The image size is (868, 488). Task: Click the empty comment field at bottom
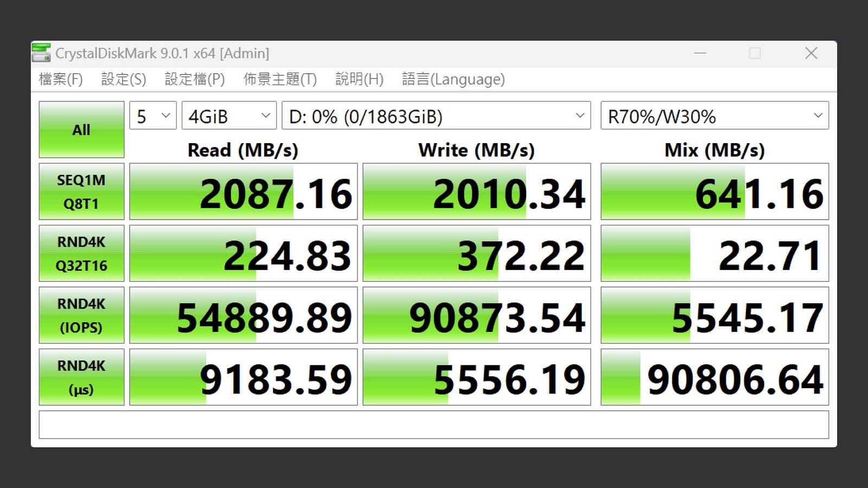434,425
